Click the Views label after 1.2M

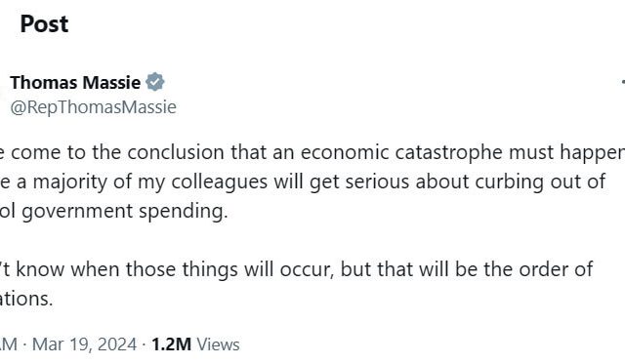click(219, 344)
